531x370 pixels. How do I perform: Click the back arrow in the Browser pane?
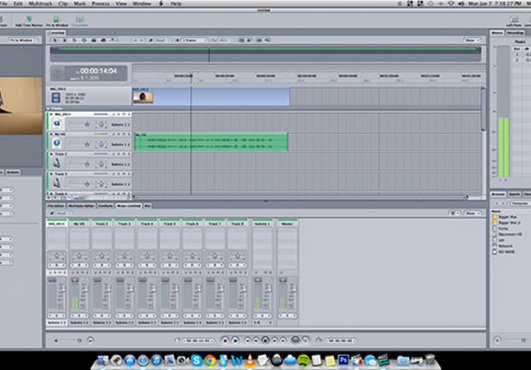pos(496,203)
